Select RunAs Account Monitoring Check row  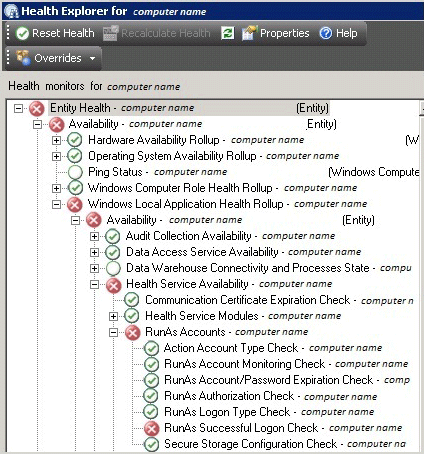[286, 364]
